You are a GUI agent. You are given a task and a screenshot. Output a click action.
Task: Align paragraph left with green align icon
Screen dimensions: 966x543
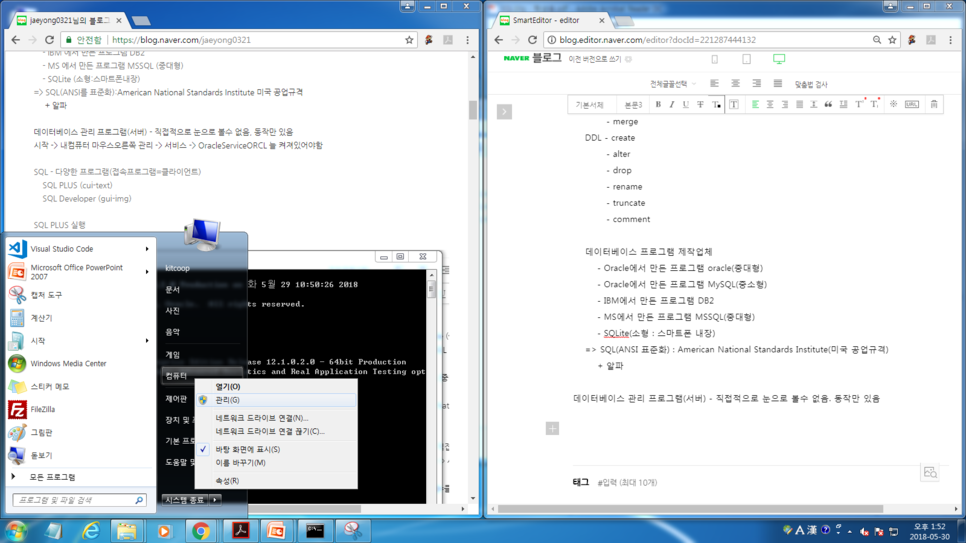click(x=755, y=105)
